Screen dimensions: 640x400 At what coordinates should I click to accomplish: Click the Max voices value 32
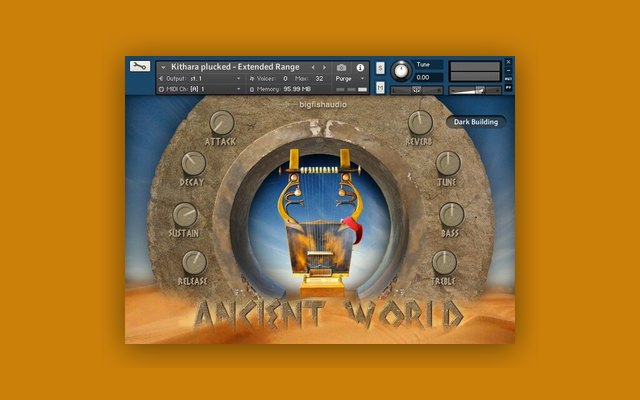(319, 78)
